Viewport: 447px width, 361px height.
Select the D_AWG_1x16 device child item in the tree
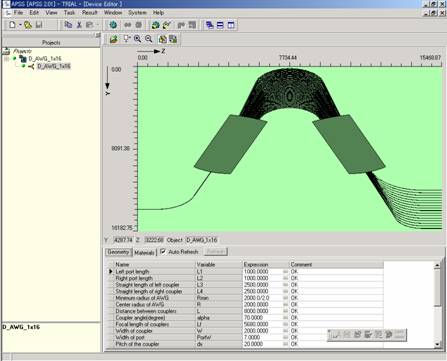(54, 66)
